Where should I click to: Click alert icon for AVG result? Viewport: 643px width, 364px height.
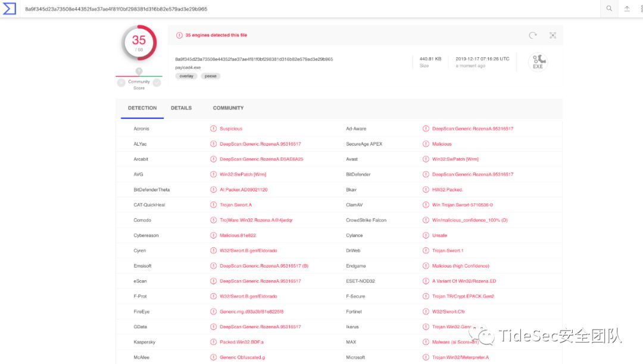point(213,174)
